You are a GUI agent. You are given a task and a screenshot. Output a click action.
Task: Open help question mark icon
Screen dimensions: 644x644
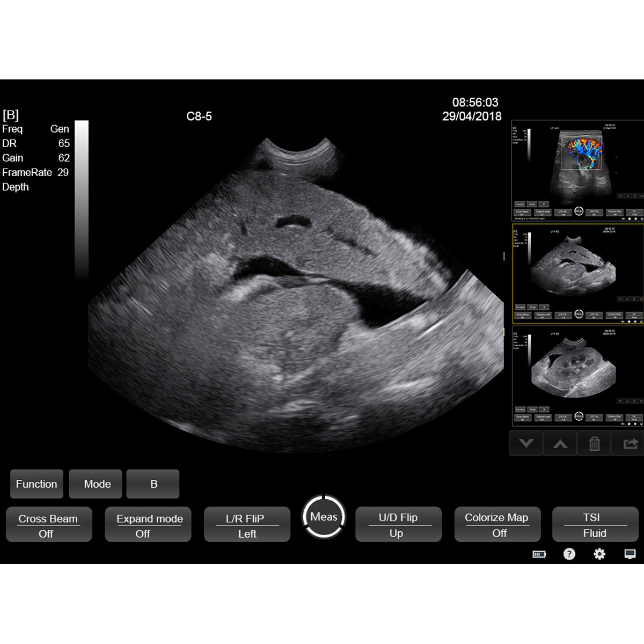569,554
